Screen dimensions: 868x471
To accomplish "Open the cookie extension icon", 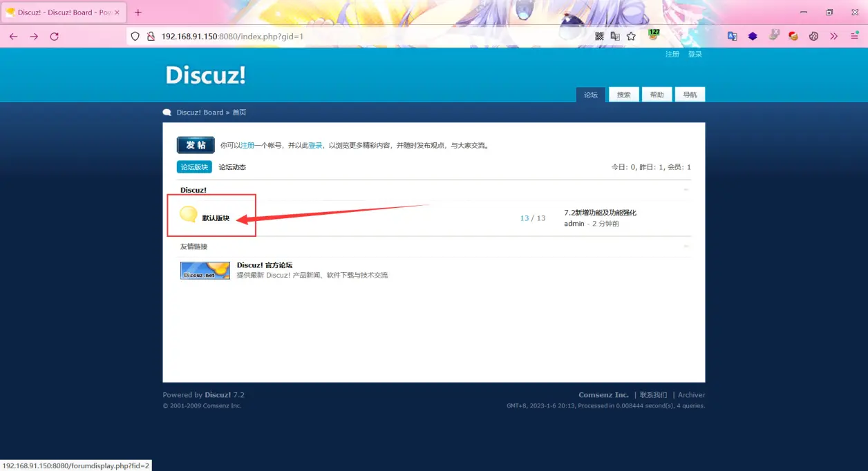I will tap(814, 37).
